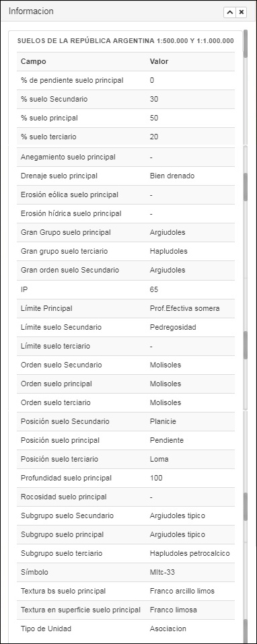
Task: Click the vertical scrollbar thumb at top
Action: 246,44
